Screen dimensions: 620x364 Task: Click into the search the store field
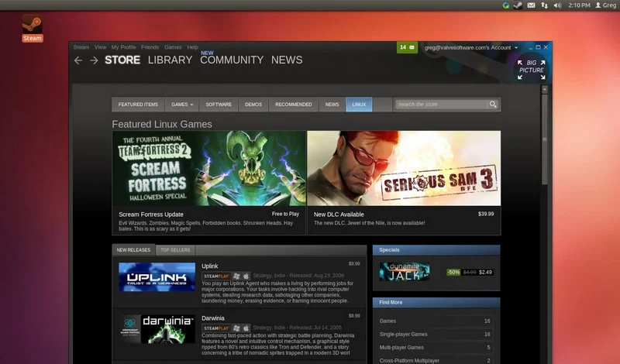[x=441, y=105]
